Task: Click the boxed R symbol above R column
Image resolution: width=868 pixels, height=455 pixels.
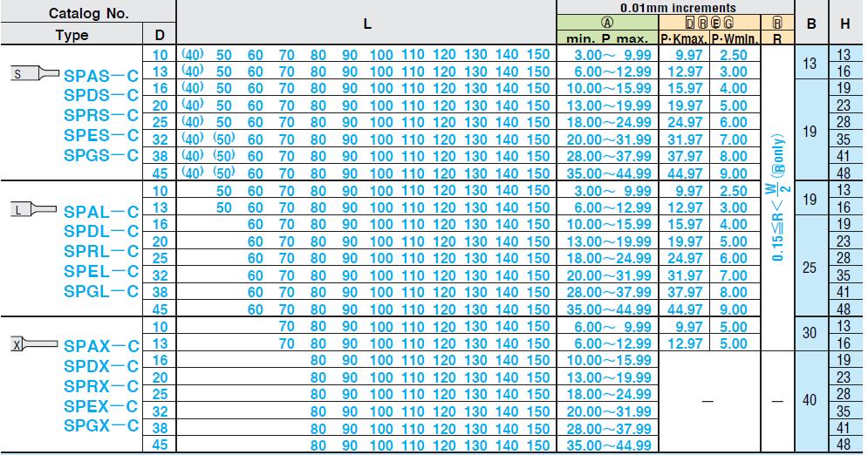Action: [x=777, y=24]
